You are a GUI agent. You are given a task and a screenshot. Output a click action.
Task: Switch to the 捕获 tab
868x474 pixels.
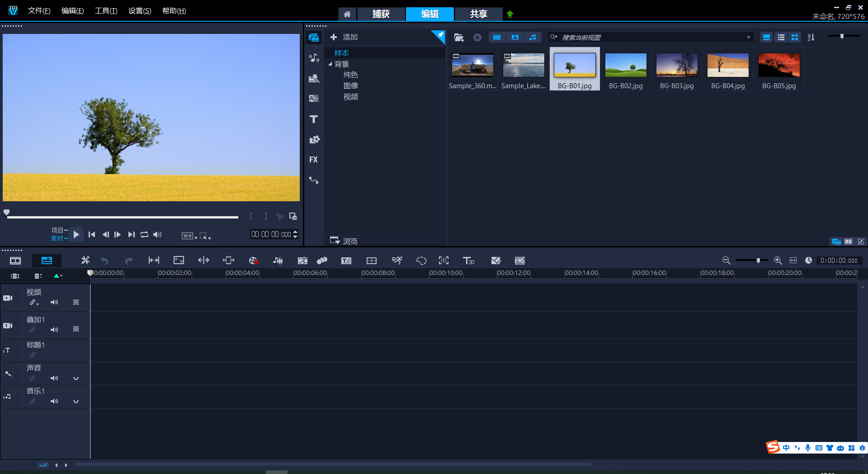click(x=381, y=14)
